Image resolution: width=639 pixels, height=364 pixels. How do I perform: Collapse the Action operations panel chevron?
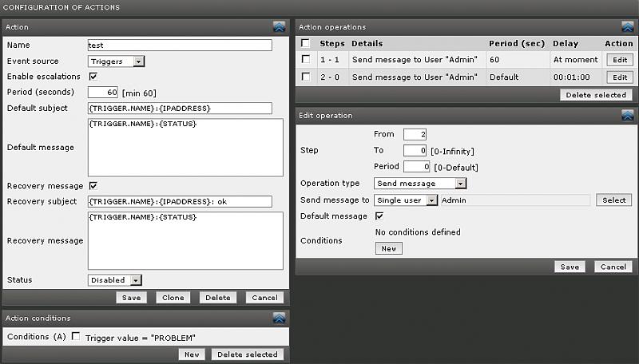coord(628,27)
